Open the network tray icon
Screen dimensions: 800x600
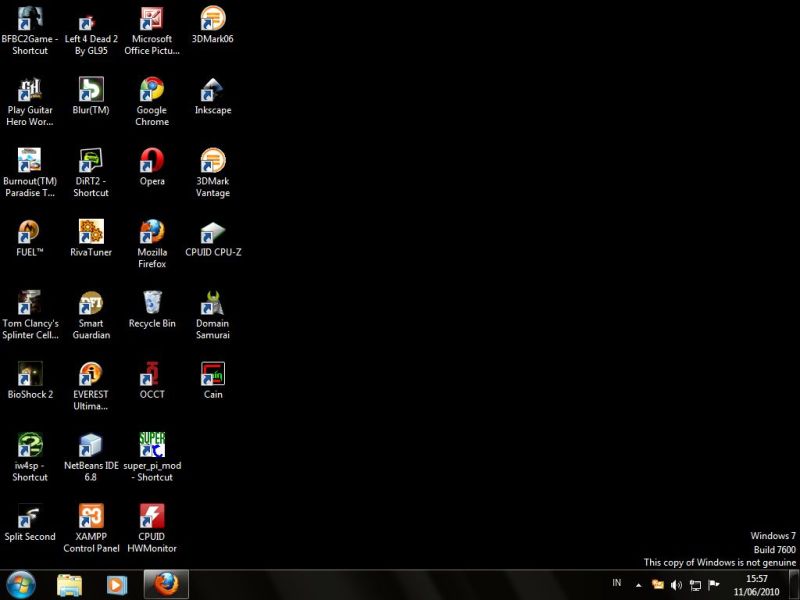(x=695, y=585)
